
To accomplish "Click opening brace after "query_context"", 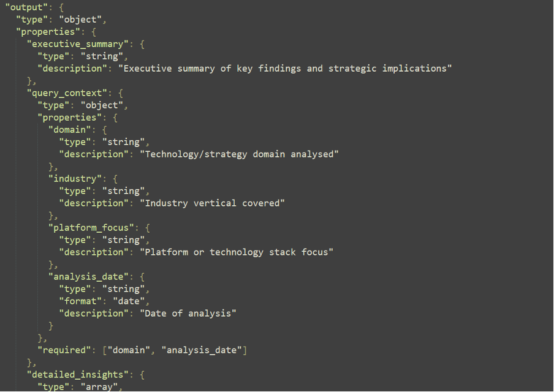I will pos(121,94).
